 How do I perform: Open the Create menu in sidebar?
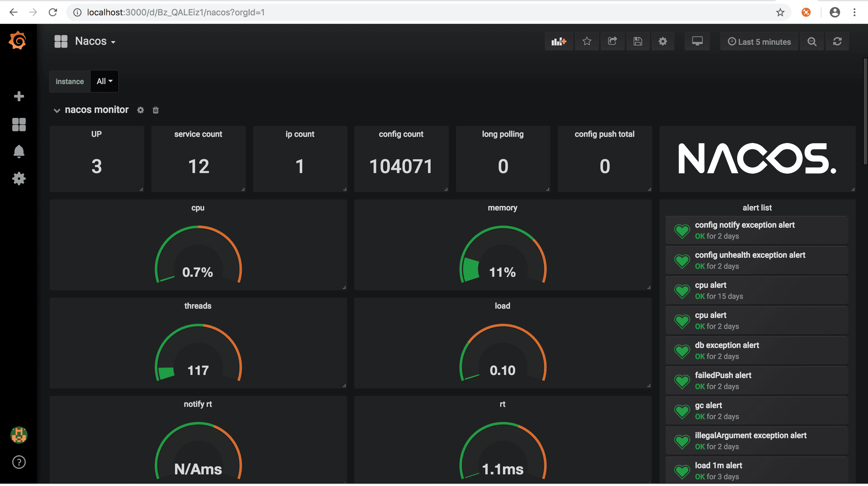click(19, 96)
